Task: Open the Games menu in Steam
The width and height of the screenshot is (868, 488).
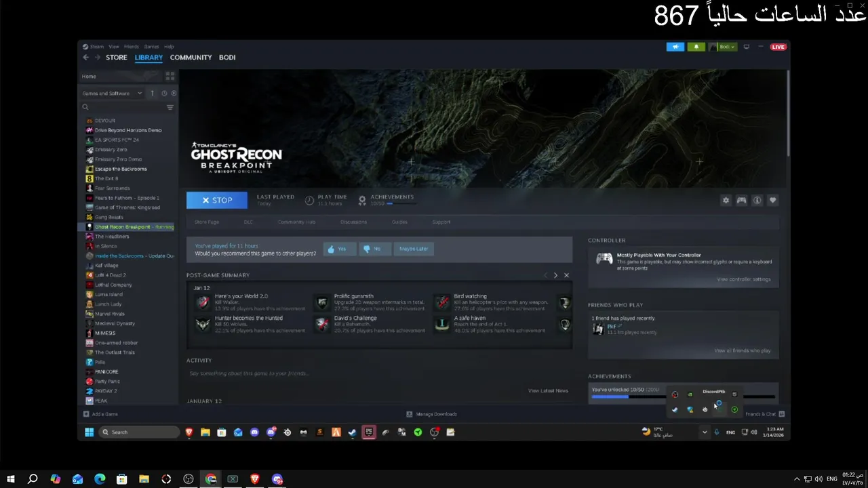Action: pyautogui.click(x=151, y=47)
